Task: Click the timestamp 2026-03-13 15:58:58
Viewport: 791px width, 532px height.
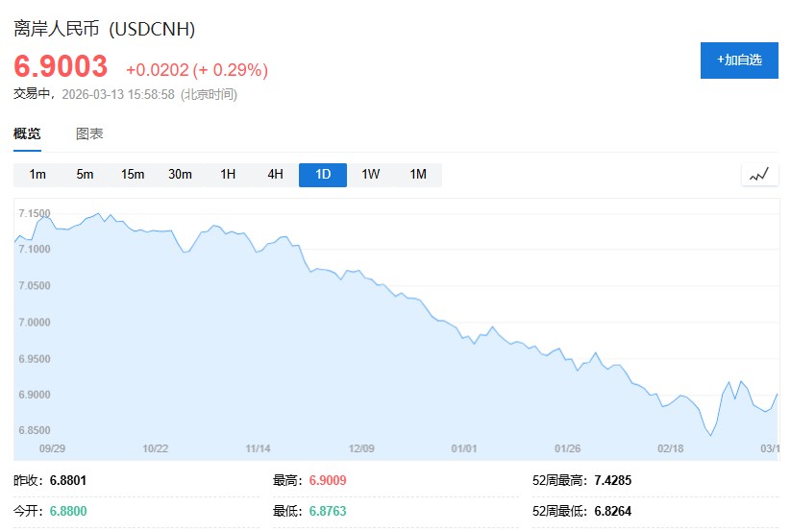Action: 118,94
